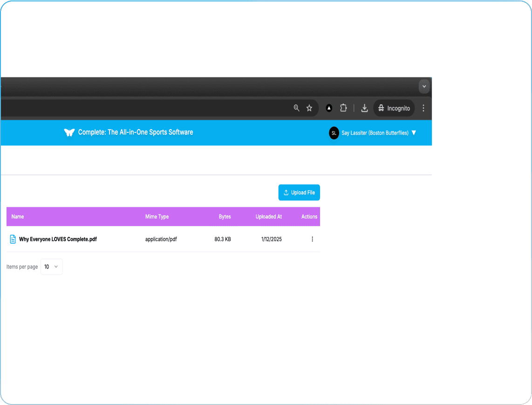Expand the tab search chevron button

click(x=424, y=86)
